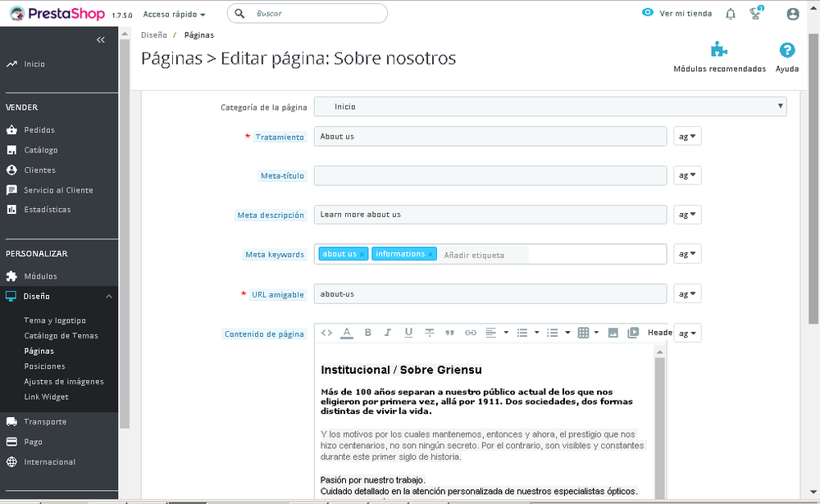Image resolution: width=820 pixels, height=504 pixels.
Task: Select Catálogo de Temas submenu
Action: (61, 336)
